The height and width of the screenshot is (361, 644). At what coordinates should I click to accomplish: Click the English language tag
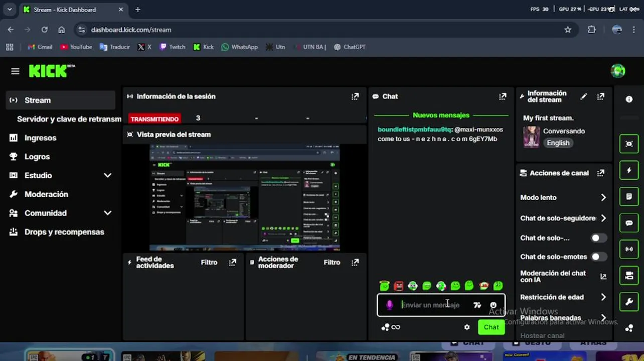(558, 143)
